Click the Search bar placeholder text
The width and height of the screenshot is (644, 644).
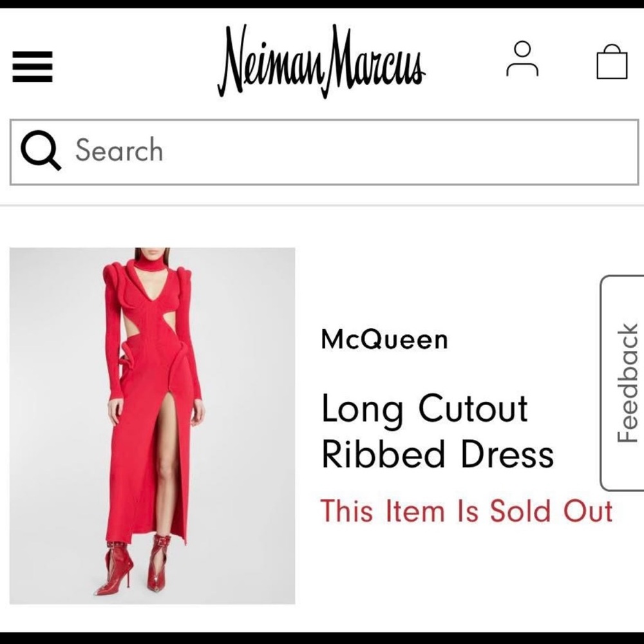tap(119, 149)
